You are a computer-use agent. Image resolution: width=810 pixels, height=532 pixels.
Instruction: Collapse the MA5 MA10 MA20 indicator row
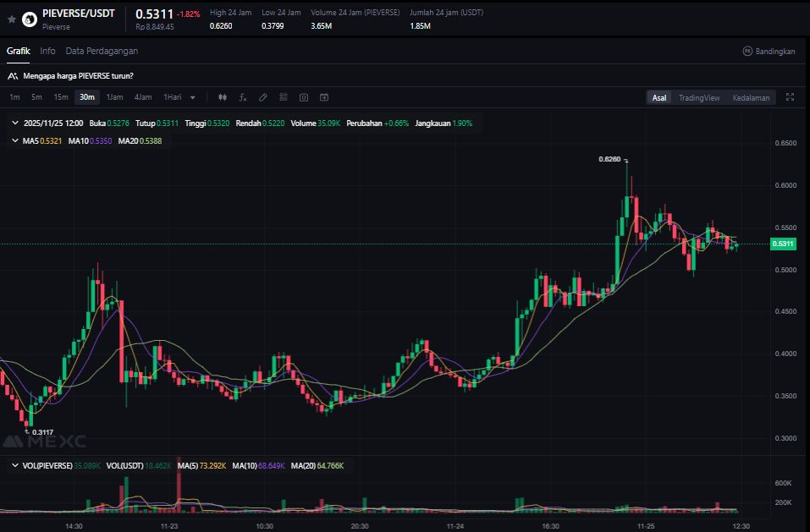15,140
